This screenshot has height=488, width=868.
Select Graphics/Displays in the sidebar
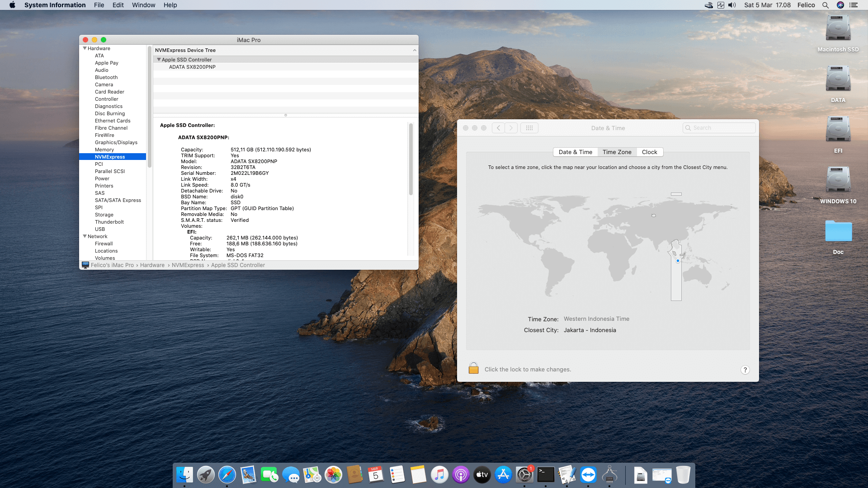(x=116, y=142)
